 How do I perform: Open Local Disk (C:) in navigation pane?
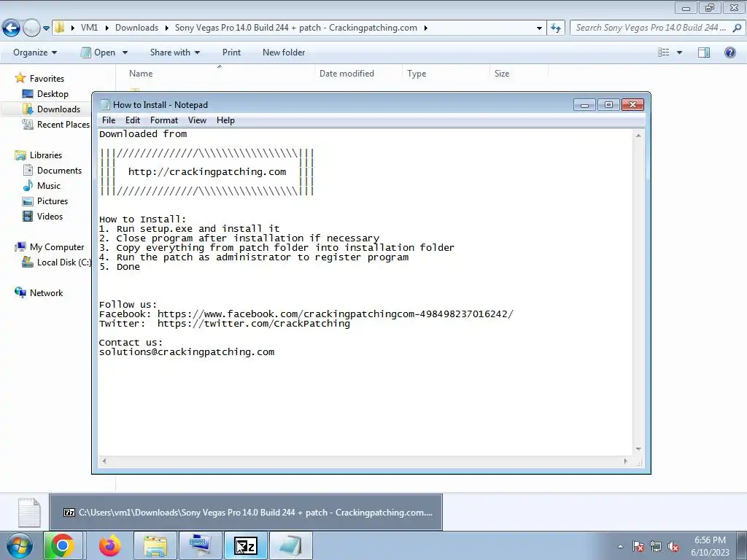pos(56,262)
